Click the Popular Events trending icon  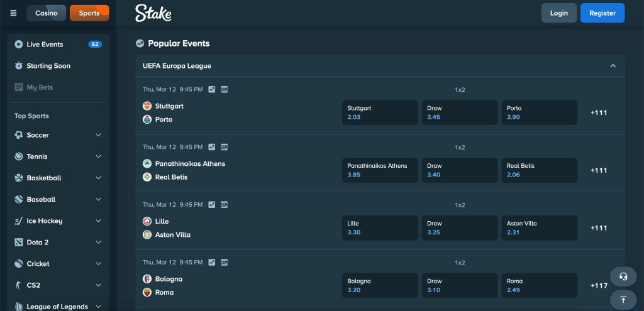point(140,43)
